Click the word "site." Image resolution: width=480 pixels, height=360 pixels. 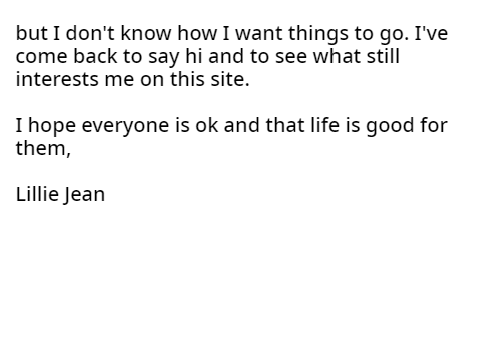[230, 79]
